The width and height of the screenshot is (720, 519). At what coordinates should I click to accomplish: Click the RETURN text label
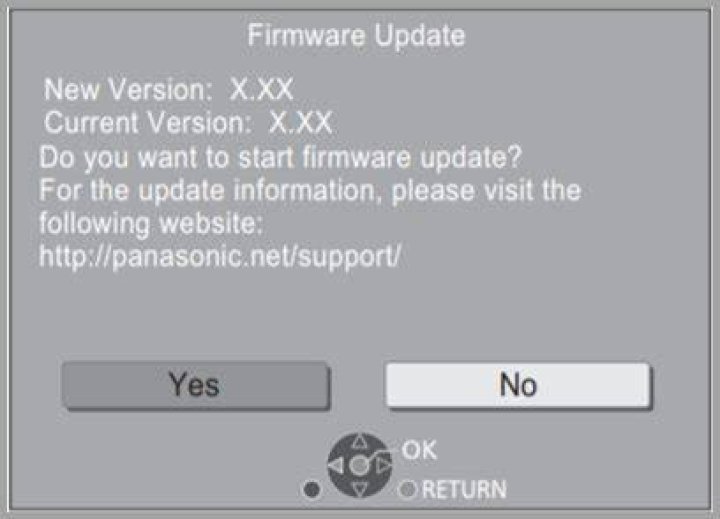click(464, 490)
